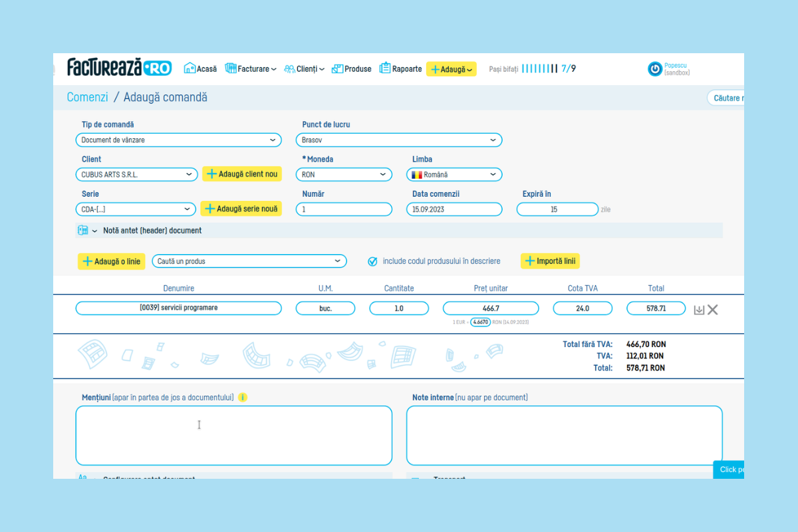
Task: Click the yellow info icon beside Mențiuni
Action: tap(243, 398)
